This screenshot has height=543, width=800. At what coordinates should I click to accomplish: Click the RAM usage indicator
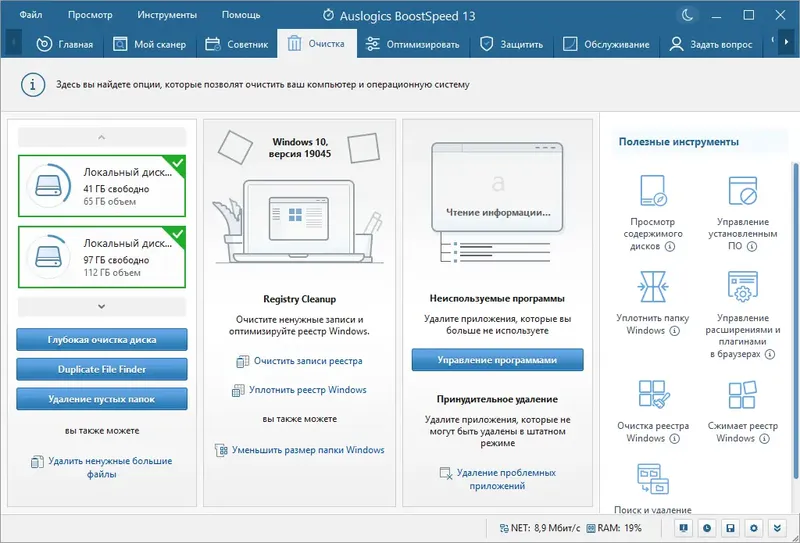614,528
